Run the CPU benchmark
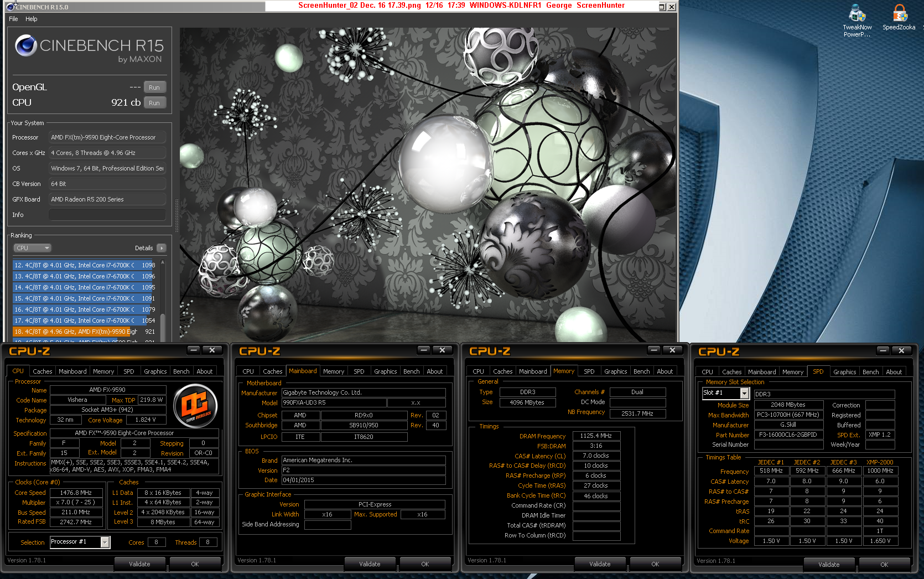The image size is (924, 579). (154, 103)
